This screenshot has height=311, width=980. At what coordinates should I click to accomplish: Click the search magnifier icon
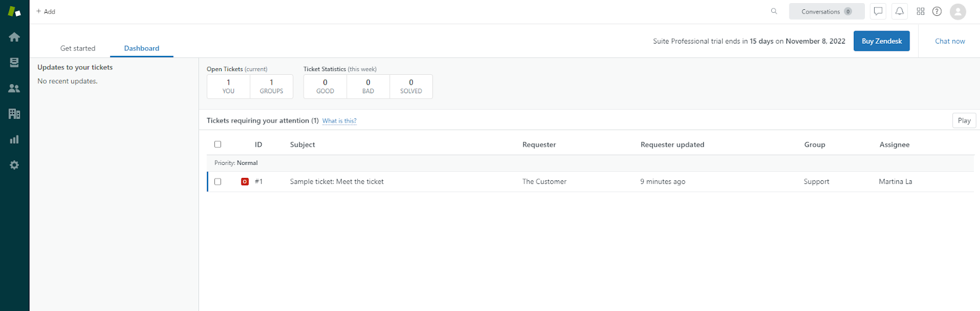point(774,11)
